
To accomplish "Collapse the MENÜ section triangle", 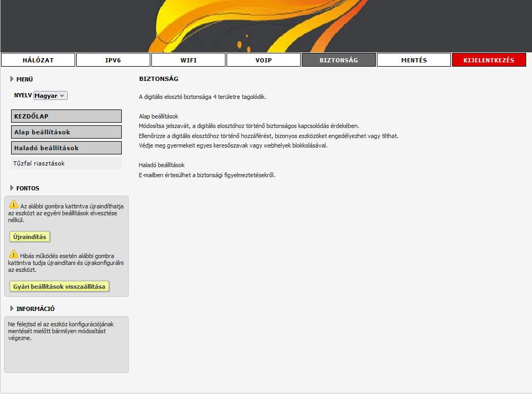I will (12, 79).
